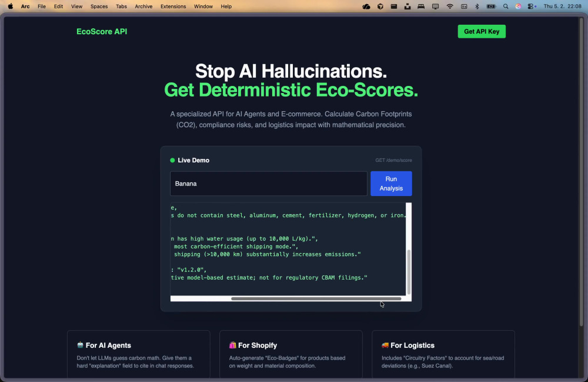The width and height of the screenshot is (588, 382).
Task: Open Control Center
Action: tap(532, 6)
